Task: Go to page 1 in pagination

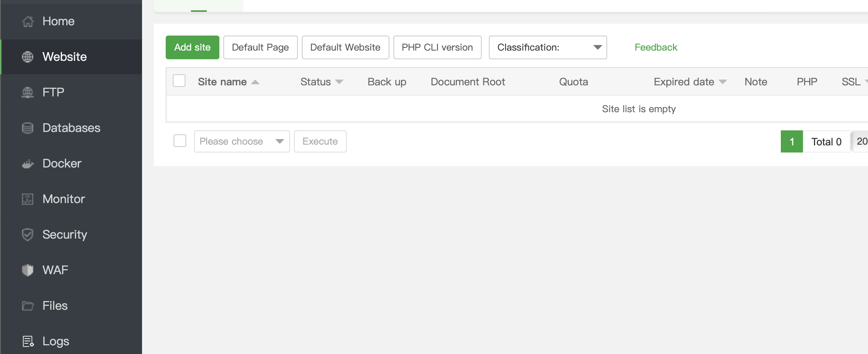Action: (791, 141)
